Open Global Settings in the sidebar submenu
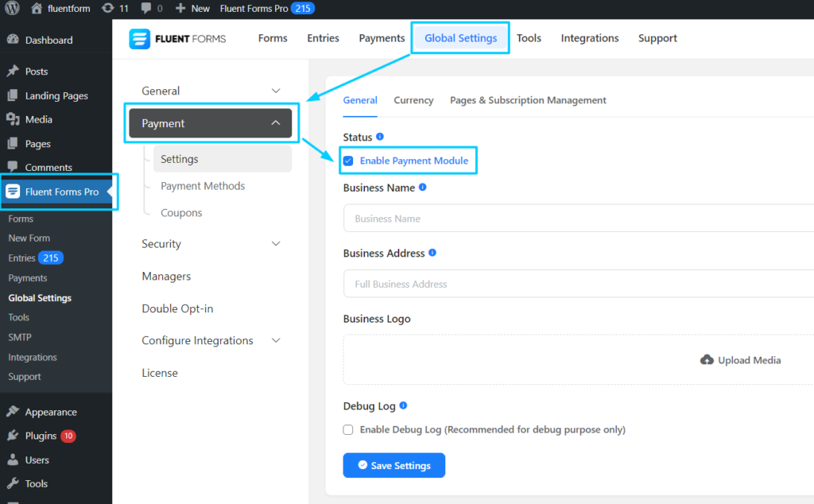The height and width of the screenshot is (504, 814). tap(40, 298)
